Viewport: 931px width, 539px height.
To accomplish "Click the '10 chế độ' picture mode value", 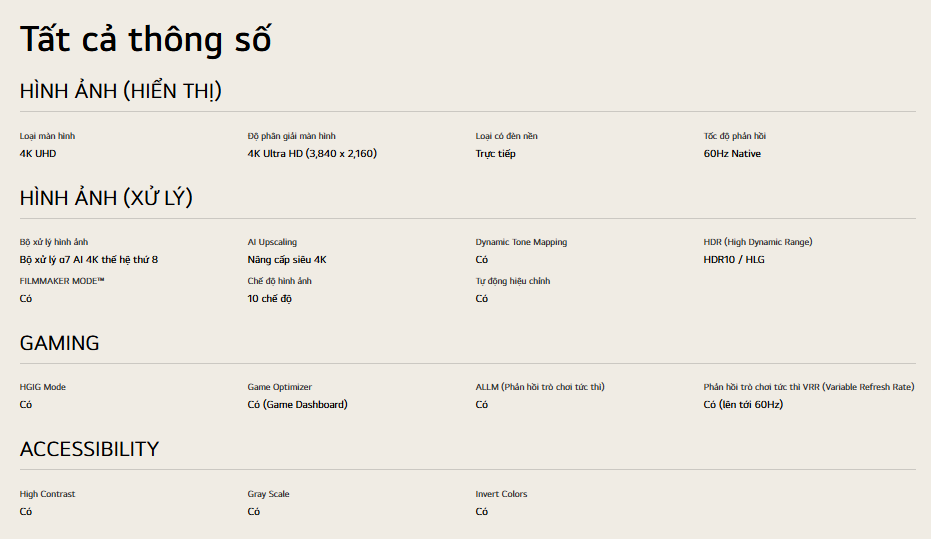I will pyautogui.click(x=270, y=299).
